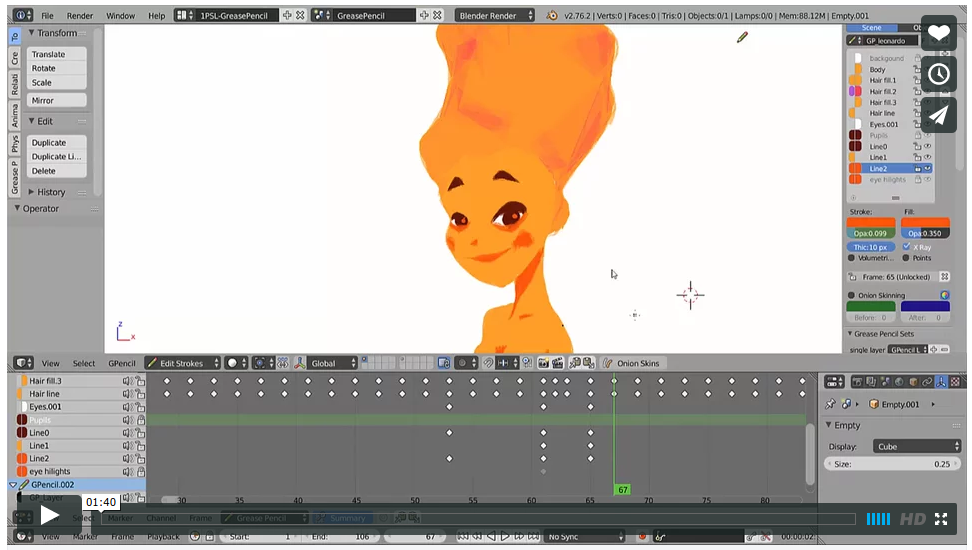Screen dimensions: 972x550
Task: Collapse the GPencil.002 channel group
Action: [13, 485]
